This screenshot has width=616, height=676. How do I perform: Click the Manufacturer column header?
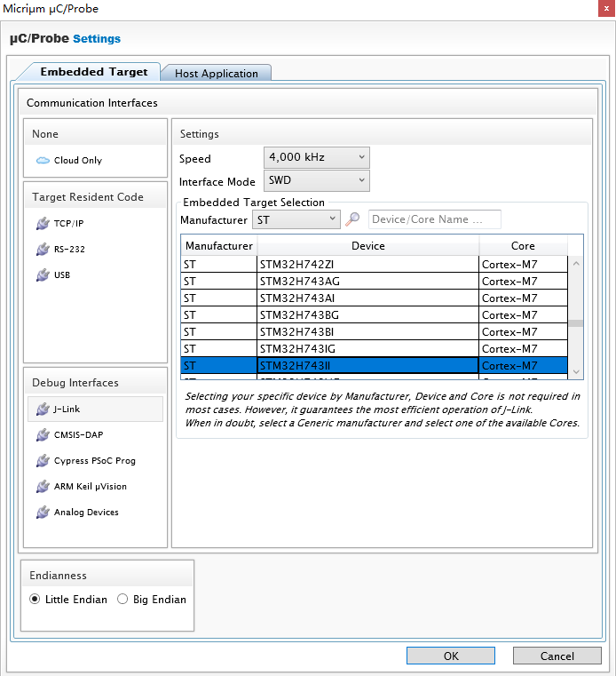click(219, 246)
